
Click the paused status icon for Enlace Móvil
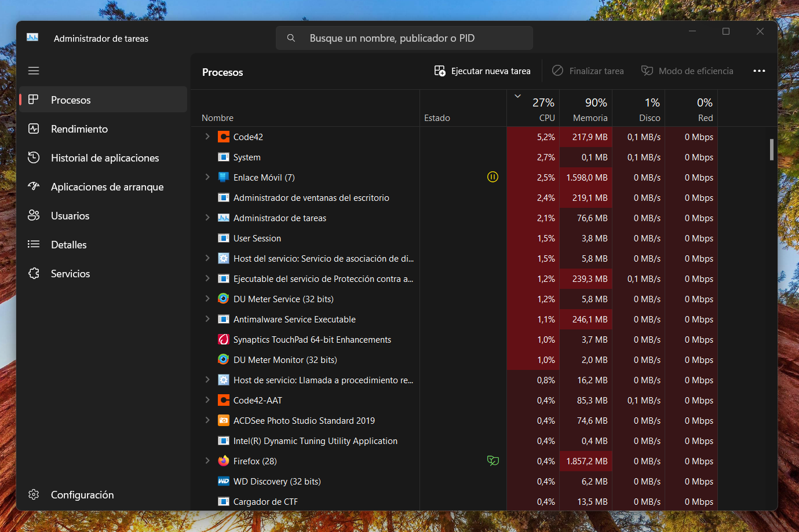(492, 177)
